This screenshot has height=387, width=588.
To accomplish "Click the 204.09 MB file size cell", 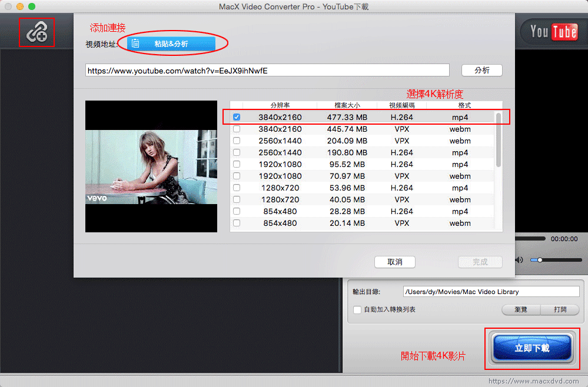I will (347, 141).
